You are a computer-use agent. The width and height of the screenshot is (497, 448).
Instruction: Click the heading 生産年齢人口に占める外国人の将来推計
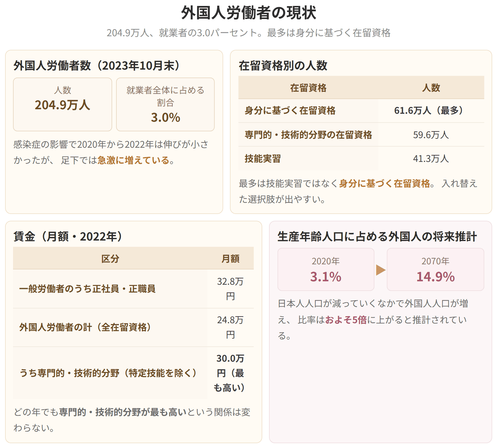[377, 236]
